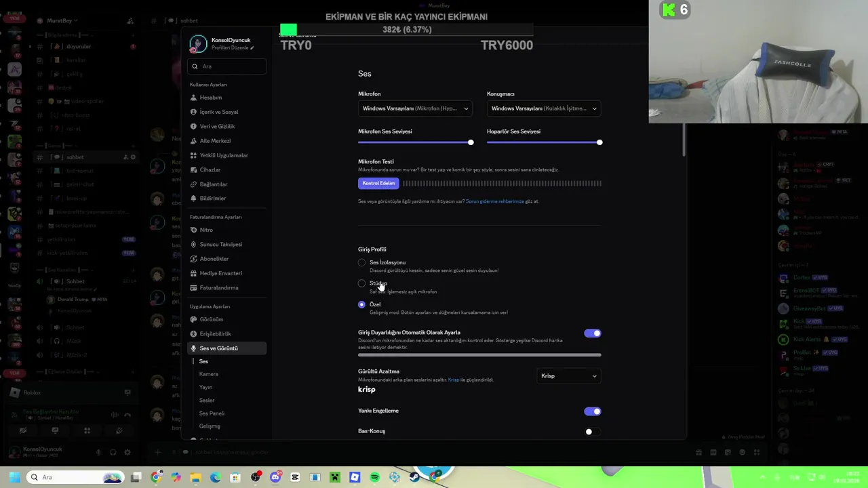The width and height of the screenshot is (868, 488).
Task: Adjust Hoparlör Ses Seviyesi slider handle
Action: pyautogui.click(x=599, y=142)
